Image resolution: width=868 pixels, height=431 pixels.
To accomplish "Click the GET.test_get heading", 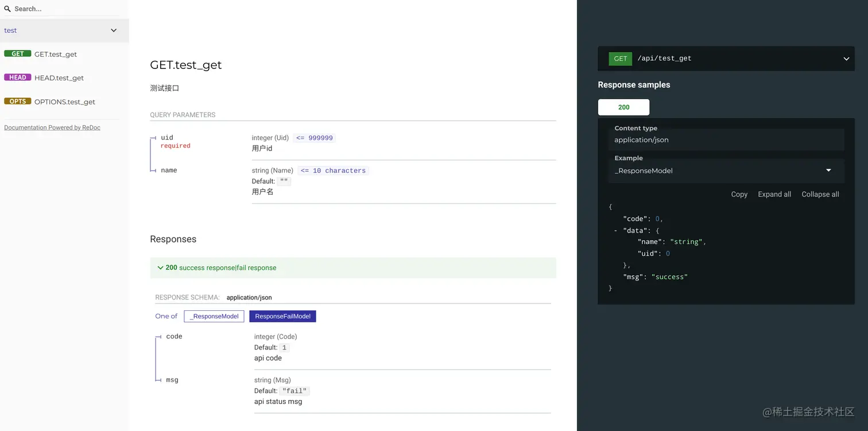I will (x=186, y=65).
